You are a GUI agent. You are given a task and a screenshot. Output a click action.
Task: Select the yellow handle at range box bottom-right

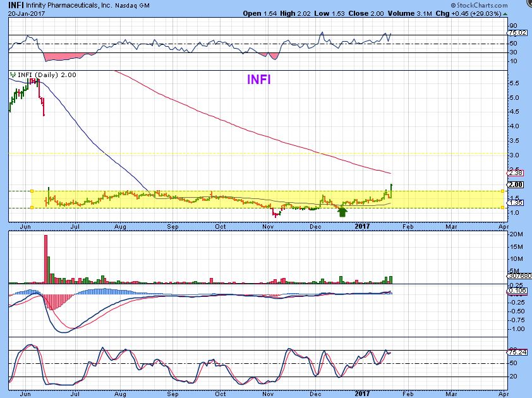coord(503,207)
